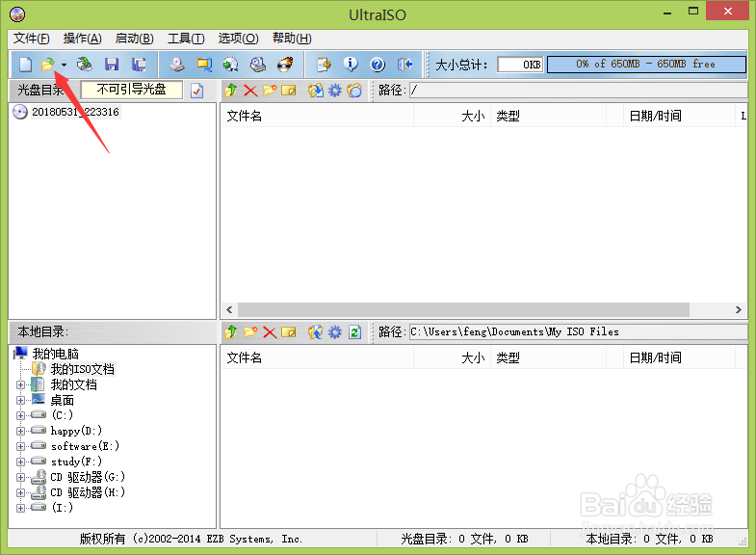The width and height of the screenshot is (756, 555).
Task: Click the Compress ISO monitor-folder icon
Action: [x=204, y=65]
